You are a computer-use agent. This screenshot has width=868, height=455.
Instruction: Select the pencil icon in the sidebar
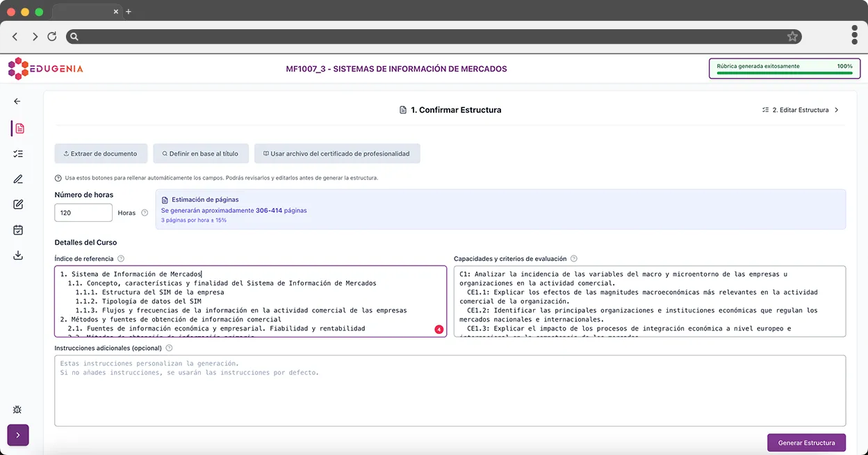point(18,179)
